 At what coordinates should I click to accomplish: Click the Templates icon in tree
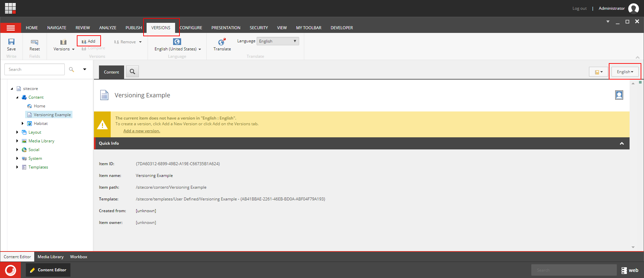coord(24,167)
